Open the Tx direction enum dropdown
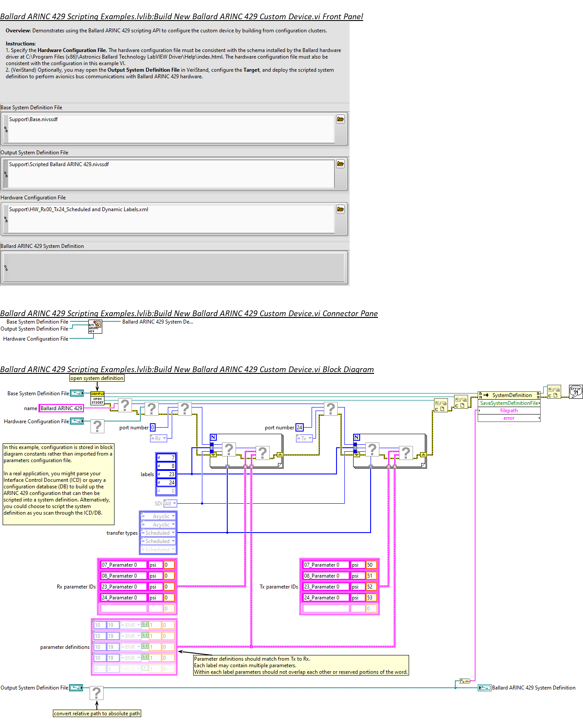Image resolution: width=583 pixels, height=728 pixels. click(x=304, y=438)
